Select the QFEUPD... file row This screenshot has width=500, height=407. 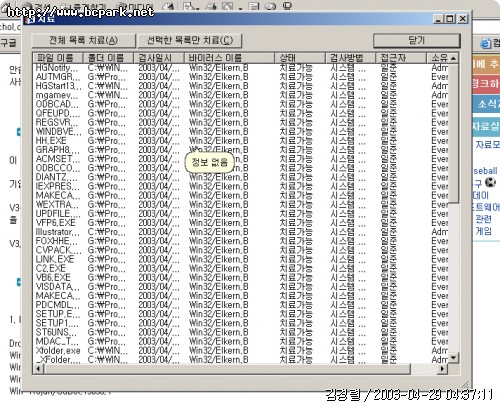tap(241, 114)
